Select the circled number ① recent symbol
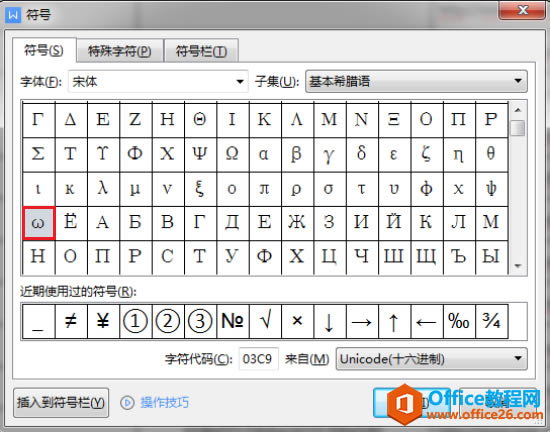 (135, 321)
